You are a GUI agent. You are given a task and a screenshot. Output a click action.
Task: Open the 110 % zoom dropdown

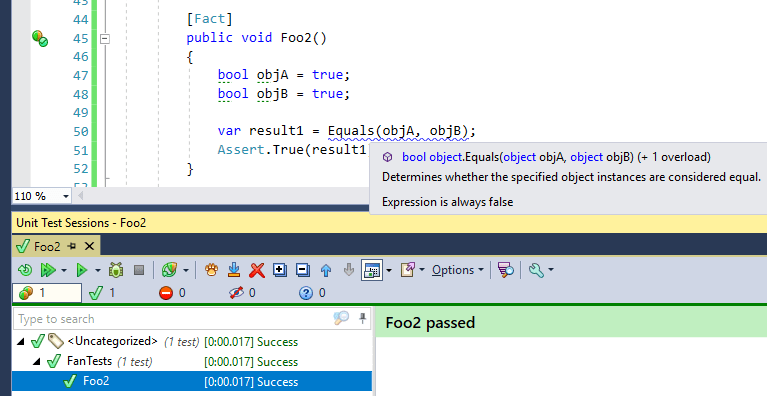point(66,197)
